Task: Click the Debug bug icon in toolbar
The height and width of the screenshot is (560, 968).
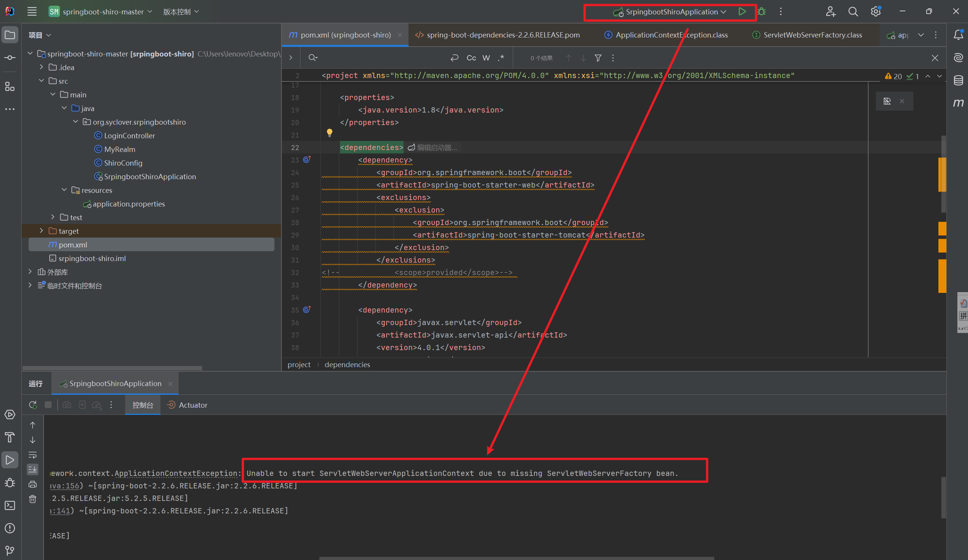Action: tap(762, 11)
